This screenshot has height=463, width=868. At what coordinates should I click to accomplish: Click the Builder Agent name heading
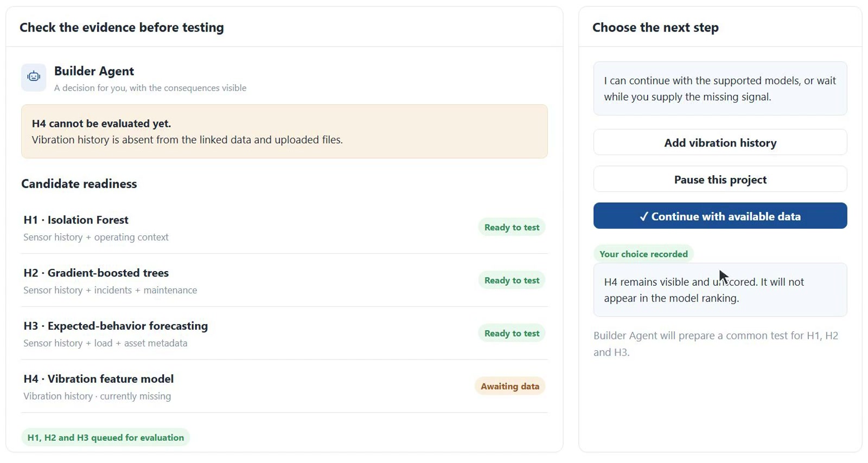[94, 71]
